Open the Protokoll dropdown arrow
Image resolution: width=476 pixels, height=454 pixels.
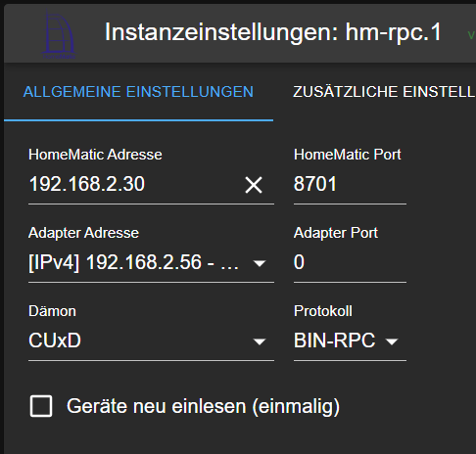click(x=392, y=341)
